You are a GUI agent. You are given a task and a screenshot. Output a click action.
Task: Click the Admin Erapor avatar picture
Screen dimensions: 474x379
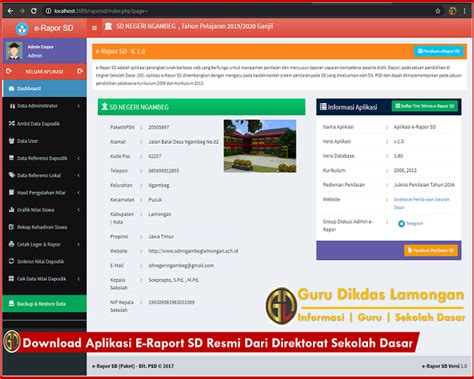(14, 51)
